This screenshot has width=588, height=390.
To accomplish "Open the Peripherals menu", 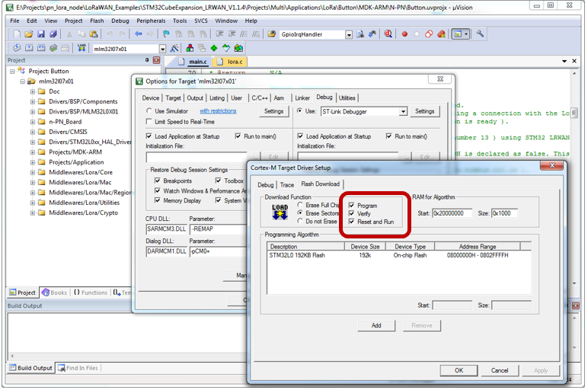I will tap(151, 21).
